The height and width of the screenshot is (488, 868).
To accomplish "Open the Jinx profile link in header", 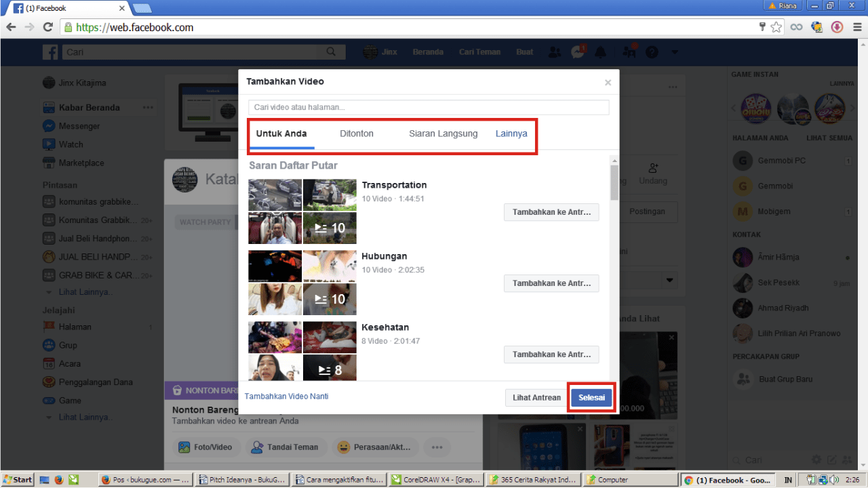I will tap(380, 52).
